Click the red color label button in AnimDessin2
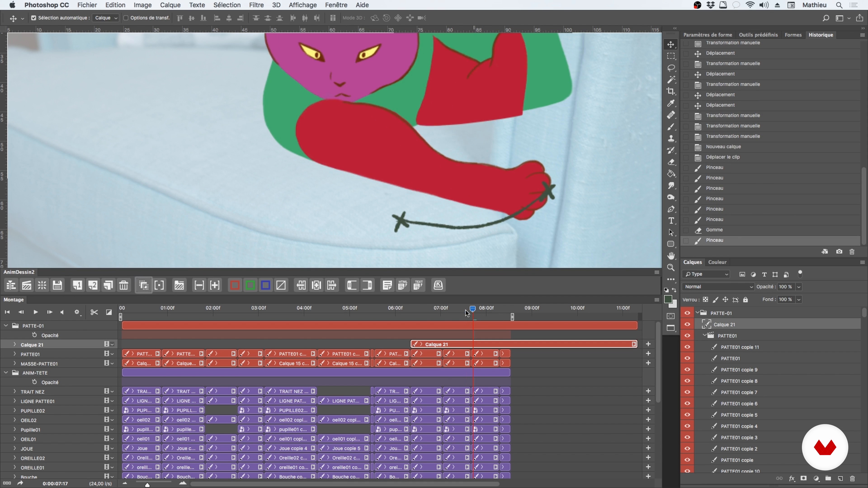This screenshot has height=488, width=868. click(x=235, y=285)
